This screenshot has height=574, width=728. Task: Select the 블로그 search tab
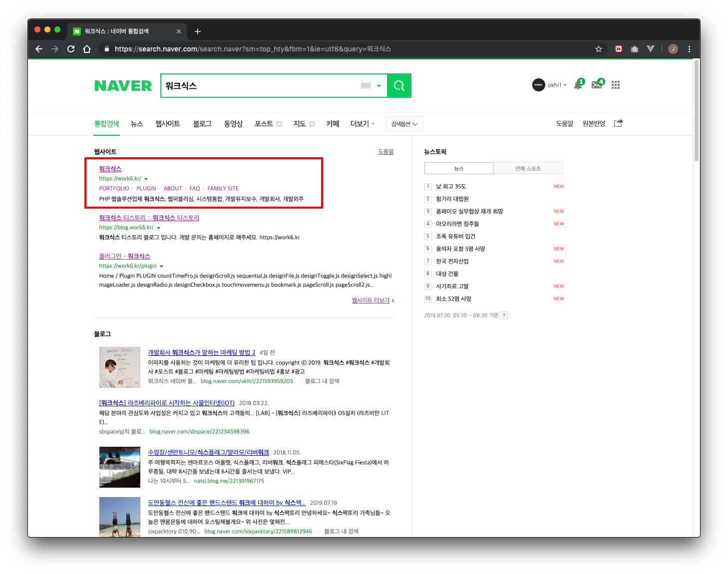(202, 124)
